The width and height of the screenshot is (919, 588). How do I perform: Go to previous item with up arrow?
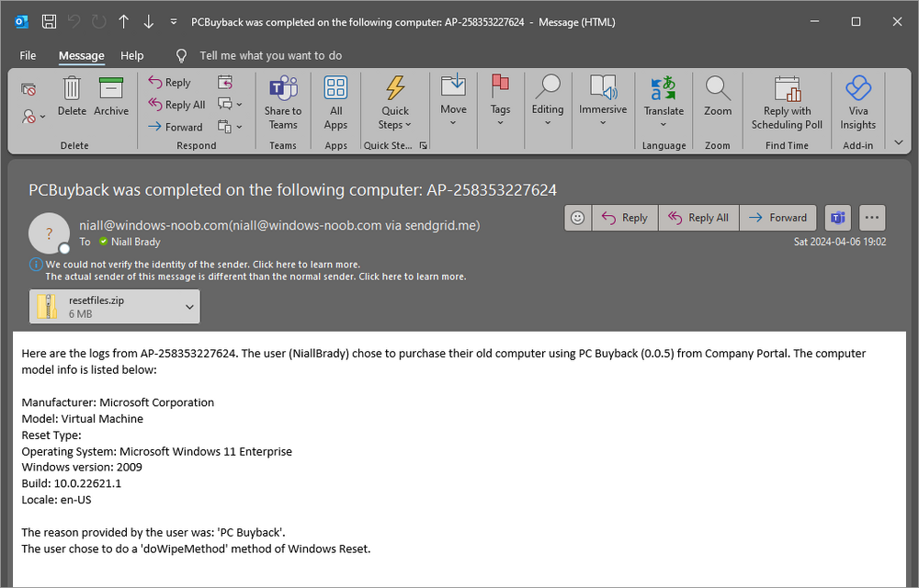pyautogui.click(x=124, y=22)
